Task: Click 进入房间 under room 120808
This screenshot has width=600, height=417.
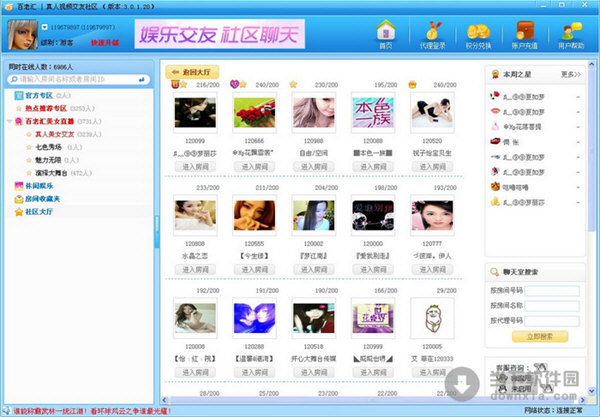Action: tap(195, 270)
